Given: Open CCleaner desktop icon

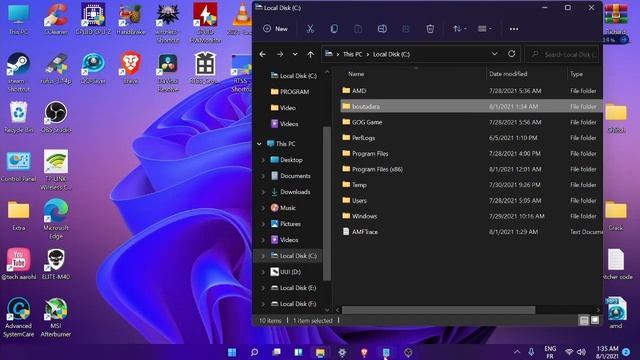Looking at the screenshot, I should (x=56, y=19).
